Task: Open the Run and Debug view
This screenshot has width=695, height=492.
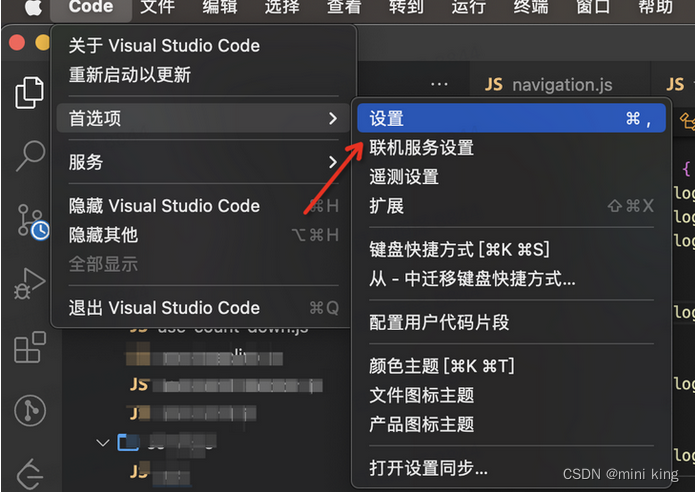Action: click(x=29, y=284)
